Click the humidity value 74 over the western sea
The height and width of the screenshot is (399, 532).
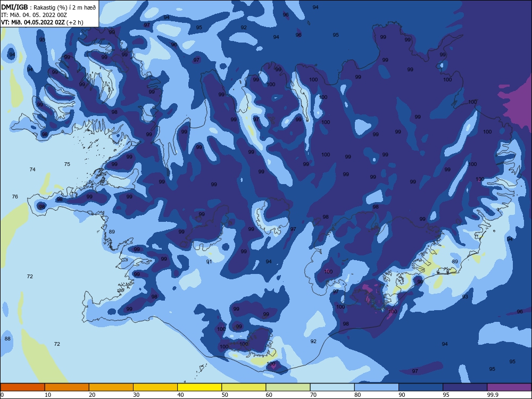coord(32,169)
